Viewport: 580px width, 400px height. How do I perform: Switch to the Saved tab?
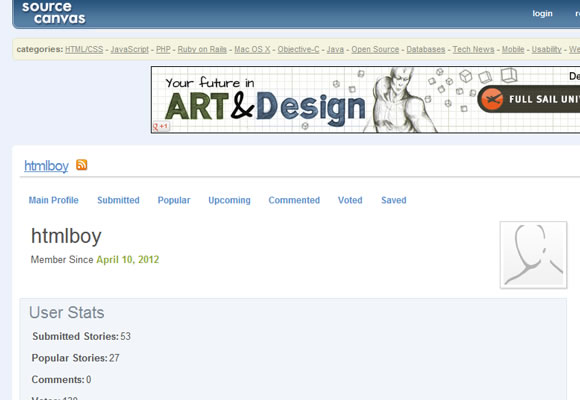394,200
